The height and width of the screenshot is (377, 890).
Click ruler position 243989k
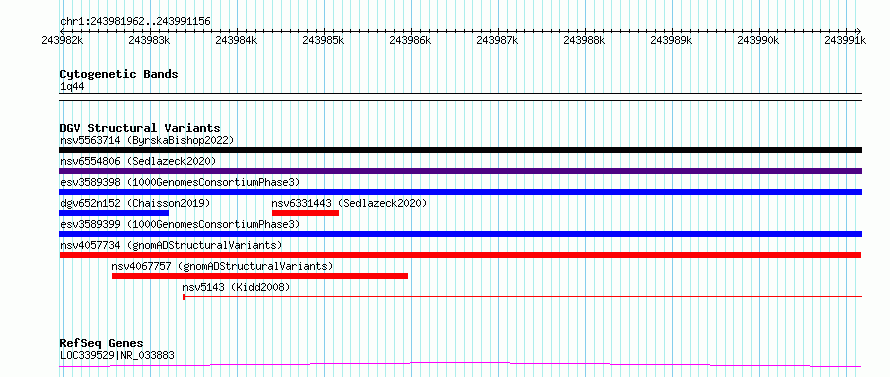[671, 40]
